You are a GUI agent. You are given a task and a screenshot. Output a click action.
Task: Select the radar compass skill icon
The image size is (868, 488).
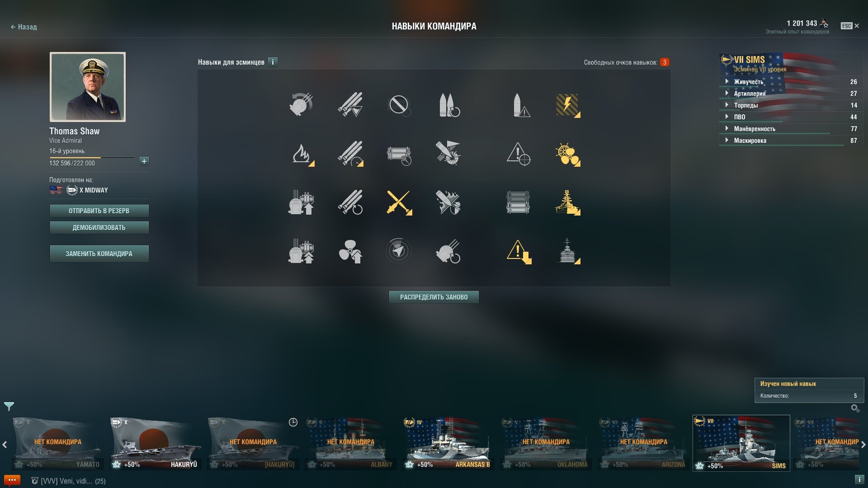399,251
